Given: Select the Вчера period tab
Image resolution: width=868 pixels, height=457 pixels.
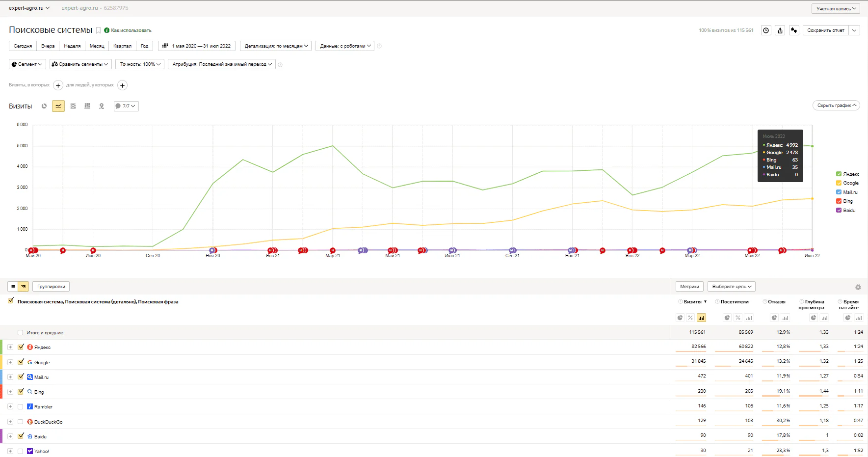Looking at the screenshot, I should pyautogui.click(x=48, y=46).
